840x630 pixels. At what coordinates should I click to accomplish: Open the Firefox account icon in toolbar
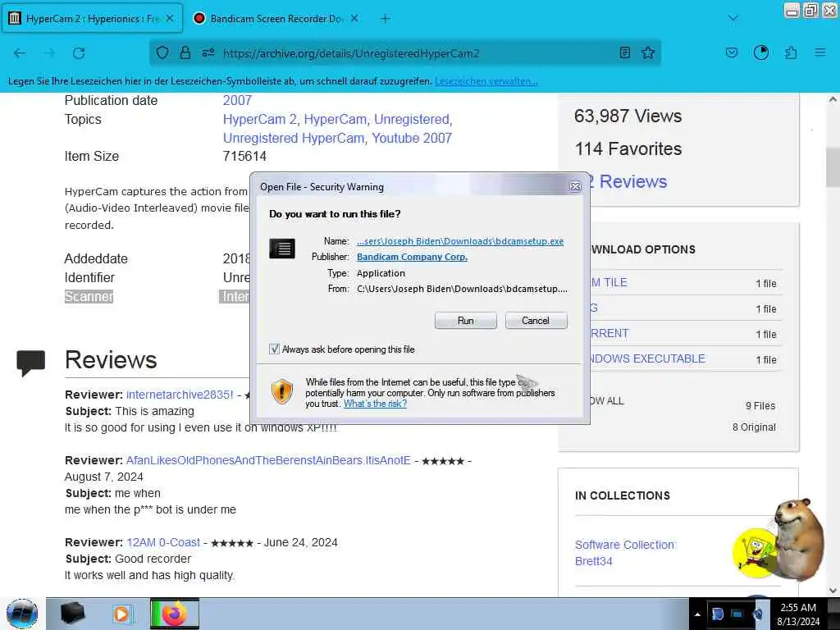point(760,52)
